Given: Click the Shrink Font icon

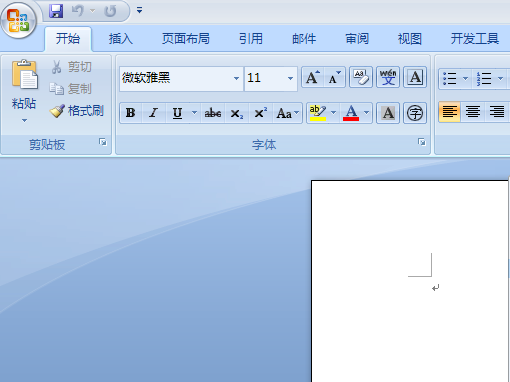Looking at the screenshot, I should (x=335, y=78).
